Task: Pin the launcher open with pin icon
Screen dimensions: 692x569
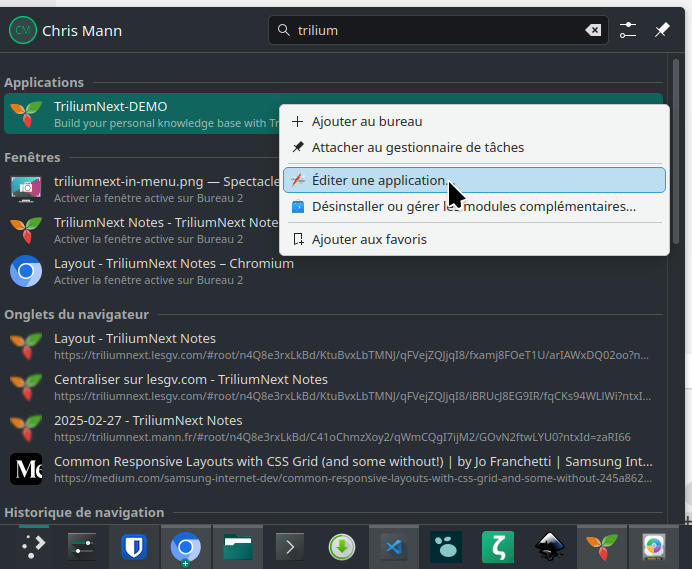Action: pos(662,30)
